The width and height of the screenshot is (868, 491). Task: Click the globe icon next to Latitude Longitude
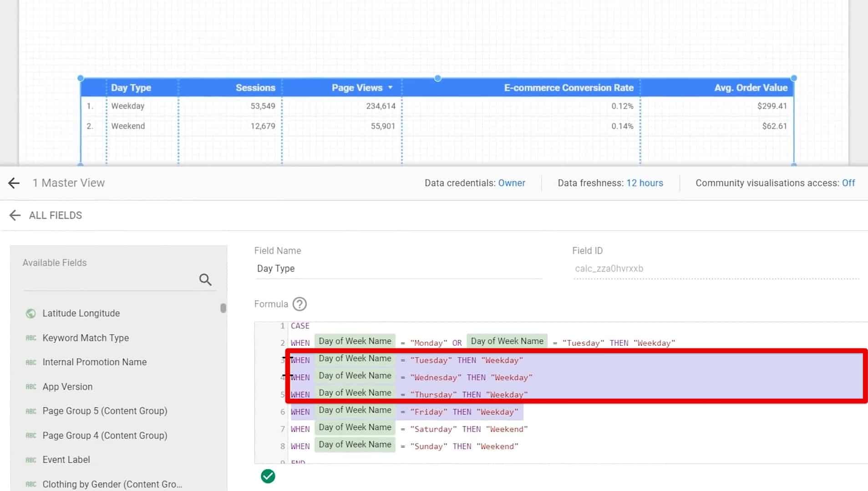[x=30, y=313]
